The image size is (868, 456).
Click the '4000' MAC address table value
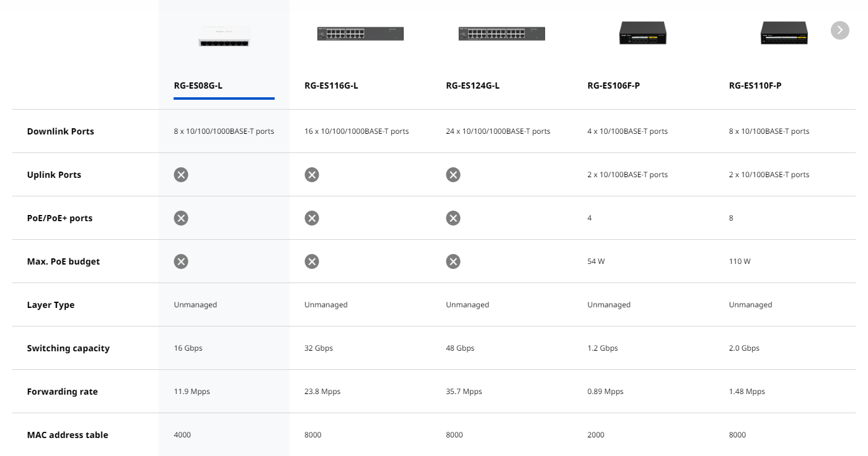pyautogui.click(x=182, y=435)
